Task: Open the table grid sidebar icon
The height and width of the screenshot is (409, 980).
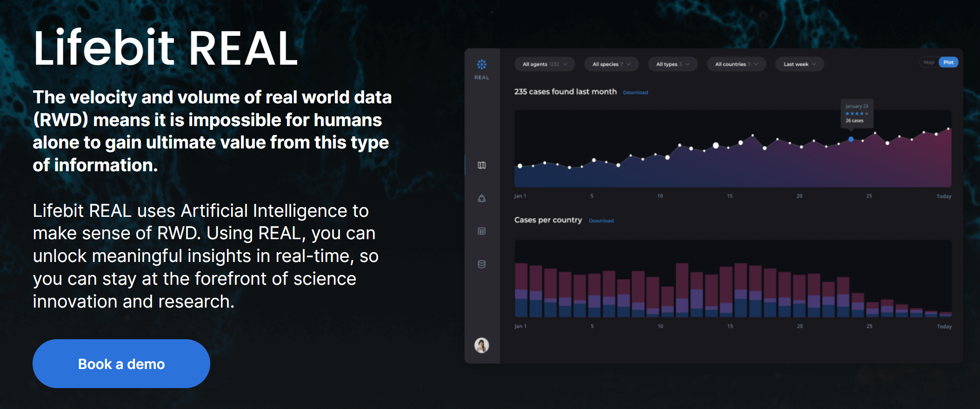Action: pos(482,231)
